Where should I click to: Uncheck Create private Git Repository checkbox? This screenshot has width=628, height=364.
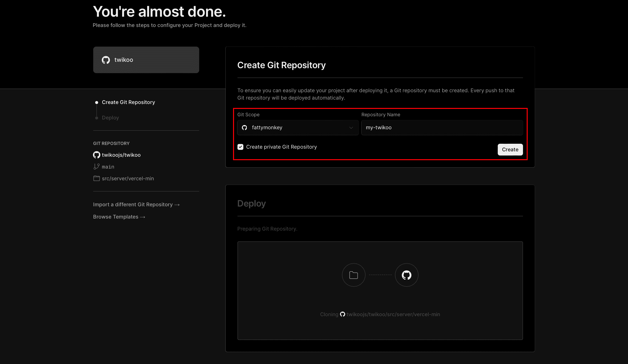pyautogui.click(x=240, y=147)
